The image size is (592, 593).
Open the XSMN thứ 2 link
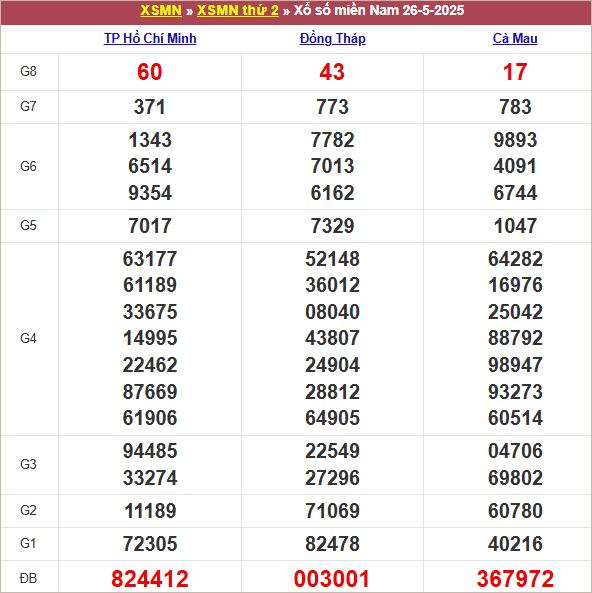click(x=238, y=10)
